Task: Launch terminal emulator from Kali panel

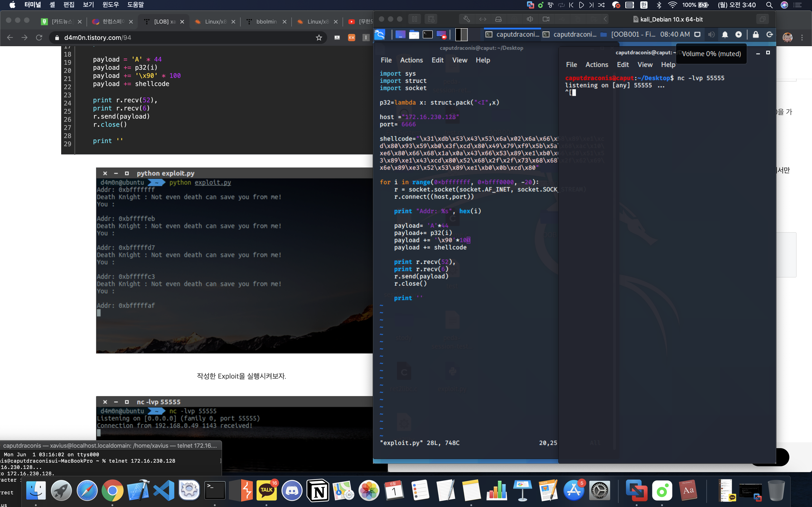Action: pyautogui.click(x=428, y=35)
